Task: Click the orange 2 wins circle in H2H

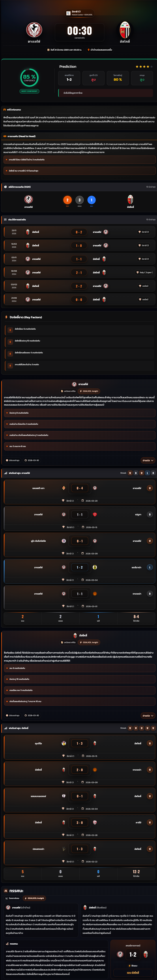Action: coord(68,200)
